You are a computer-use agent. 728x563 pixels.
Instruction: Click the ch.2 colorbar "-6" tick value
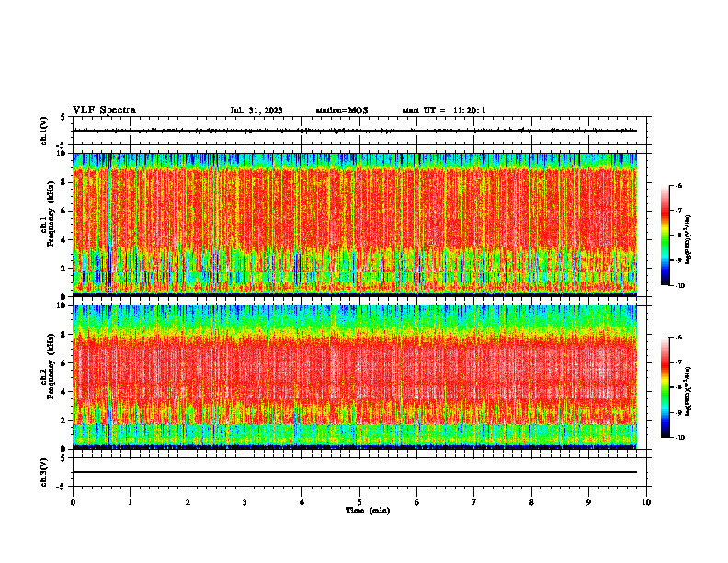pos(678,338)
